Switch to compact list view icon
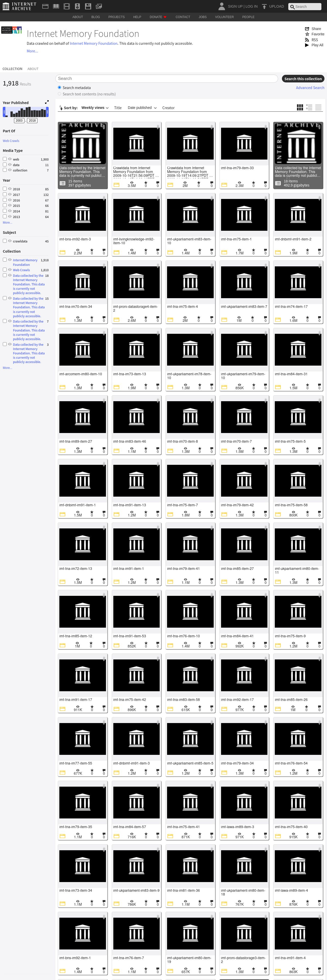 (318, 107)
